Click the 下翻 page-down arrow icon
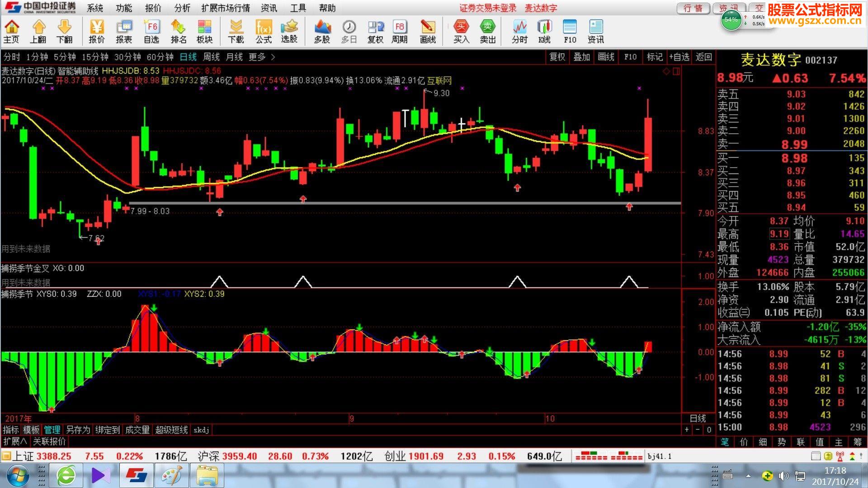This screenshot has width=868, height=488. (65, 32)
